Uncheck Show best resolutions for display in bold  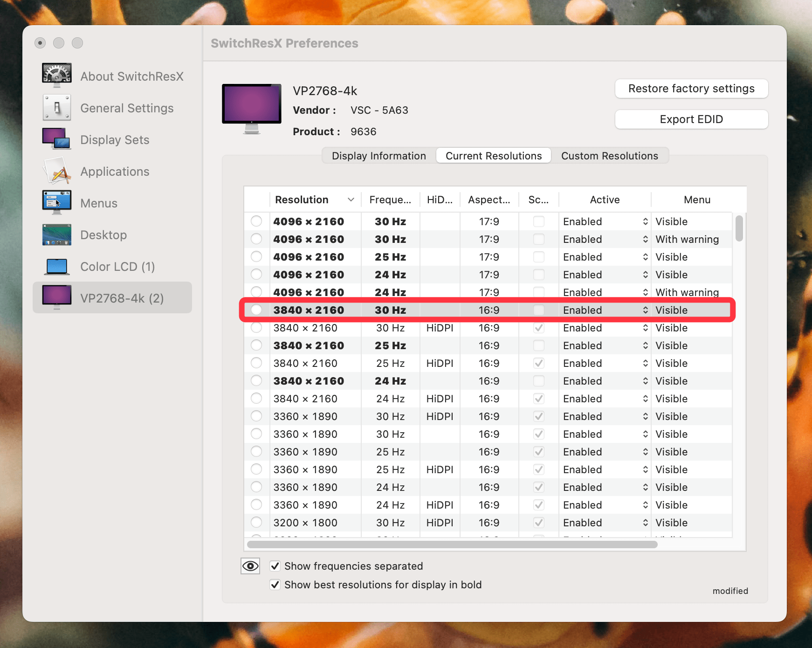275,584
